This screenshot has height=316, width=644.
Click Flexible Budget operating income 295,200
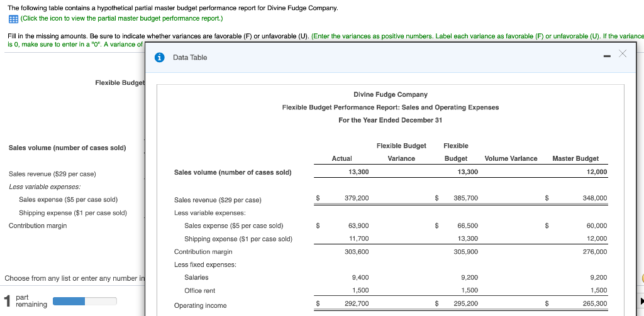tap(466, 304)
